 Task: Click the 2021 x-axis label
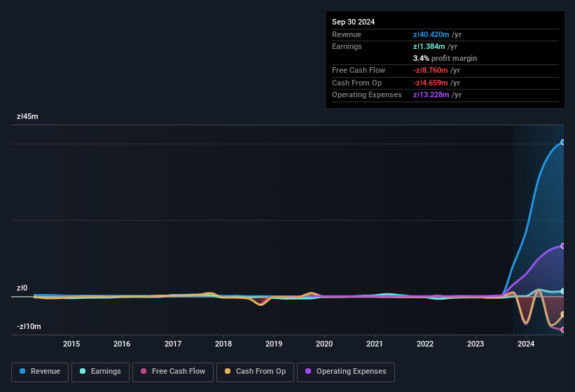coord(375,344)
